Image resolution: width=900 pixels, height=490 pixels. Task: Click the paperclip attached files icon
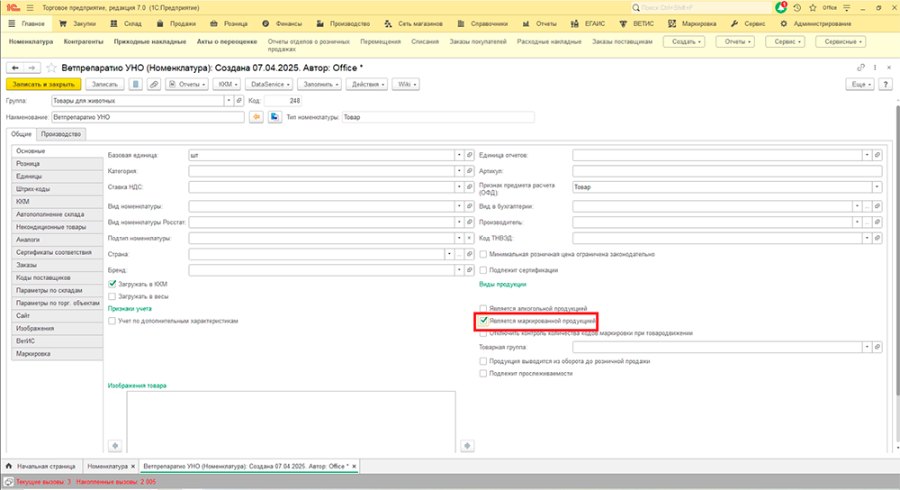tap(154, 84)
